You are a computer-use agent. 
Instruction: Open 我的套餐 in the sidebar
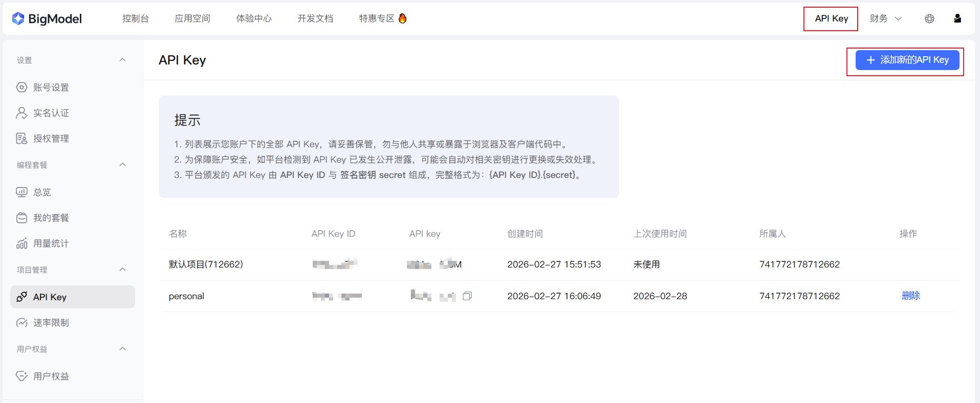point(51,218)
